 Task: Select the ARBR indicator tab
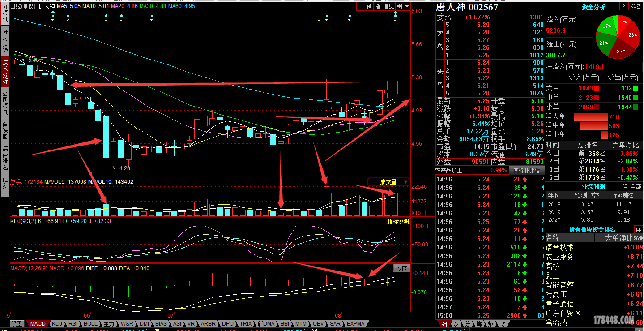pyautogui.click(x=208, y=323)
